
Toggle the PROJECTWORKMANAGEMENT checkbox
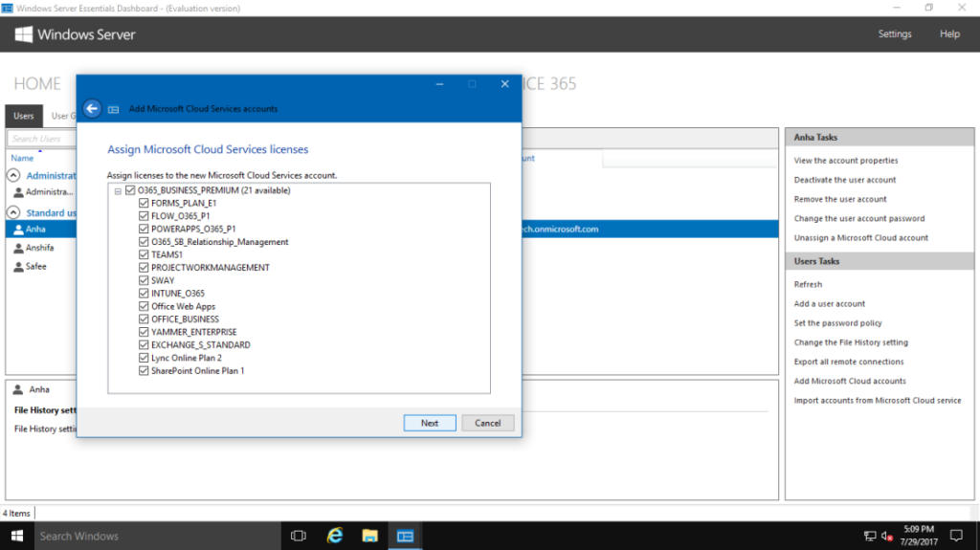[144, 268]
